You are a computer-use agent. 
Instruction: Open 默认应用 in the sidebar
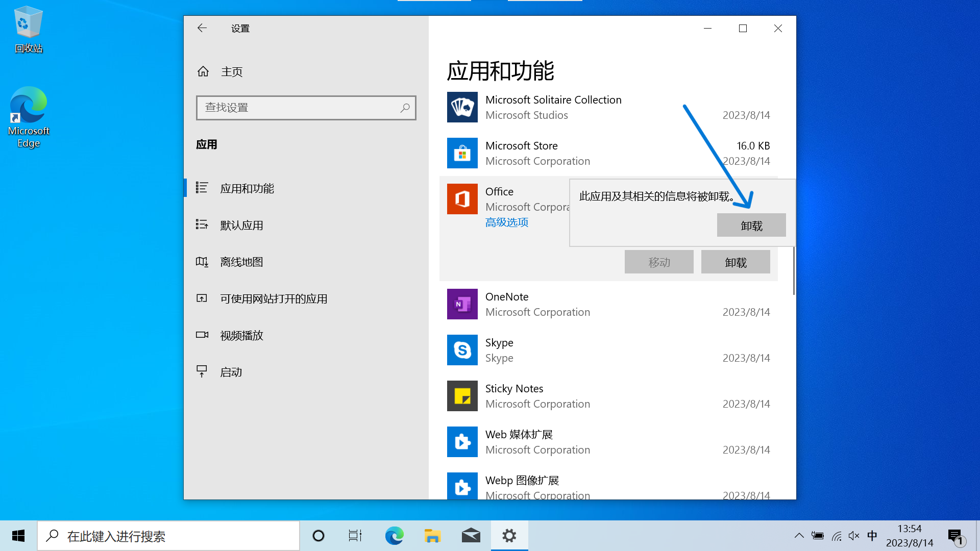pos(241,225)
